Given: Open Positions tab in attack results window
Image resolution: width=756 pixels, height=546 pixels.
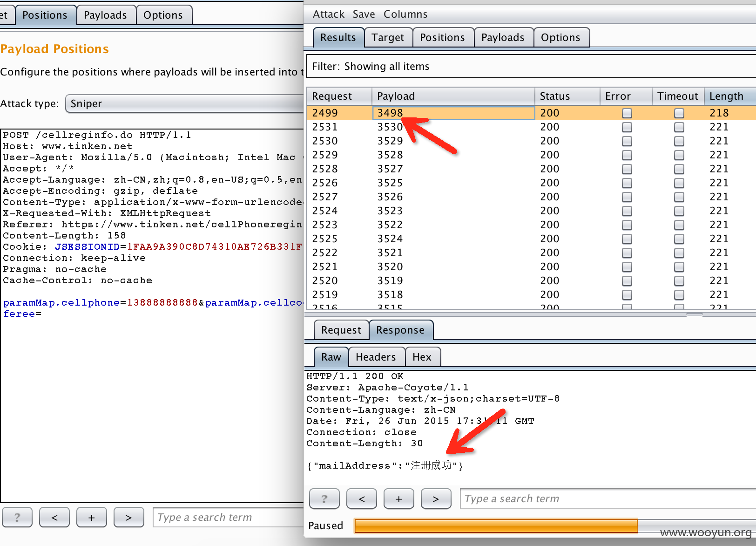Looking at the screenshot, I should click(442, 38).
